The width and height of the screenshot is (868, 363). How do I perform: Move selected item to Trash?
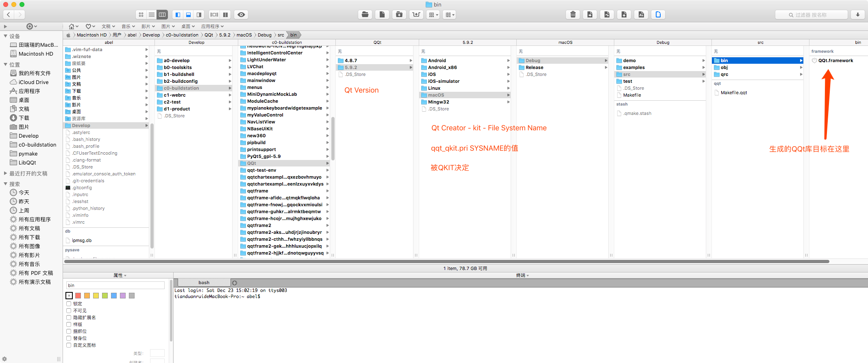tap(573, 15)
